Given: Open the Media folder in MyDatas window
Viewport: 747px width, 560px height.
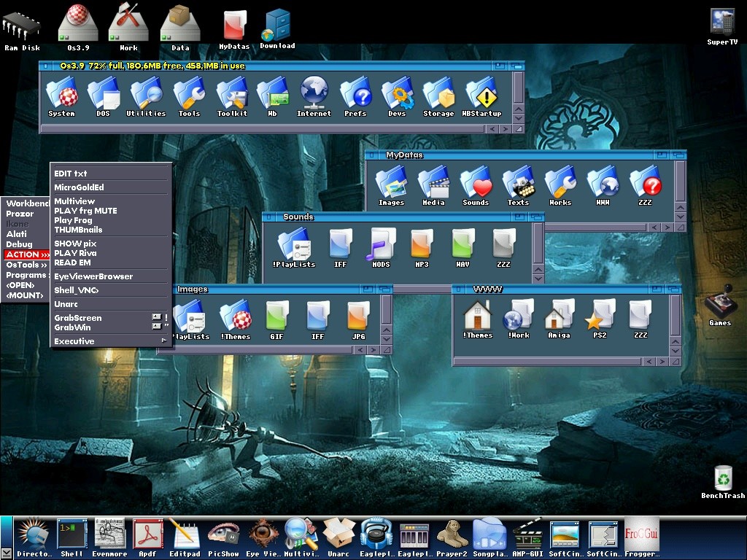Looking at the screenshot, I should click(x=433, y=186).
